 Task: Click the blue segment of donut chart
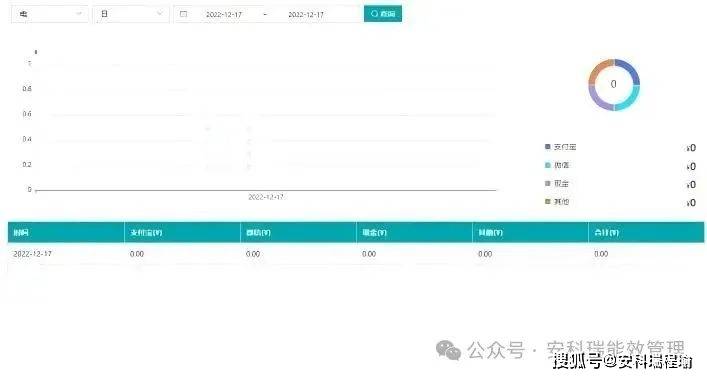631,70
